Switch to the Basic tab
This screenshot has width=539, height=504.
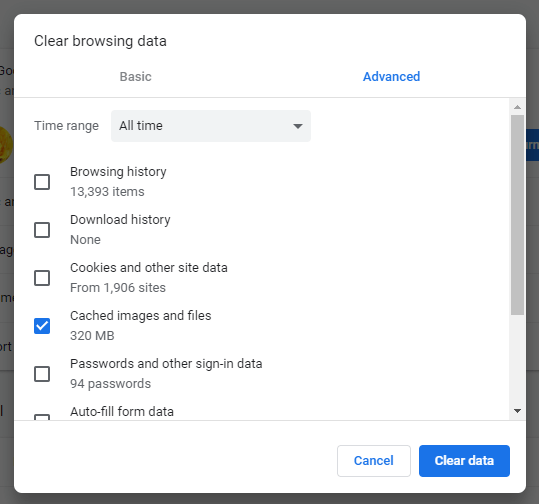(x=135, y=77)
